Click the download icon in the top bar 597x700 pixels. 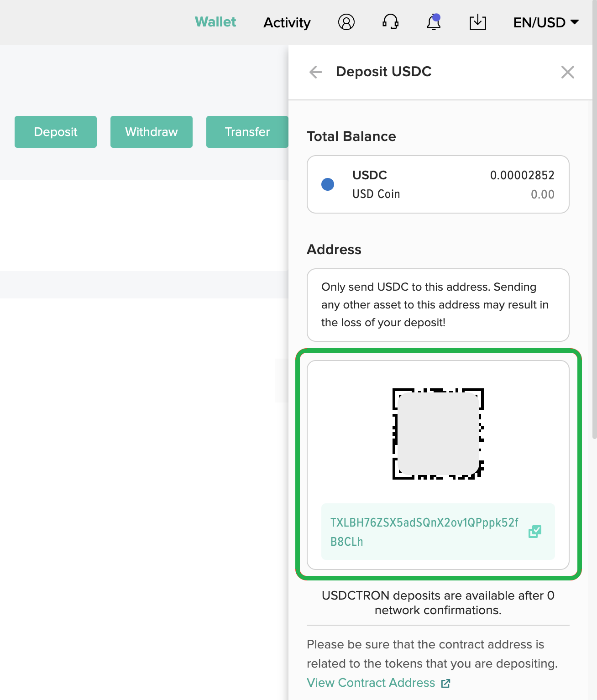(478, 22)
